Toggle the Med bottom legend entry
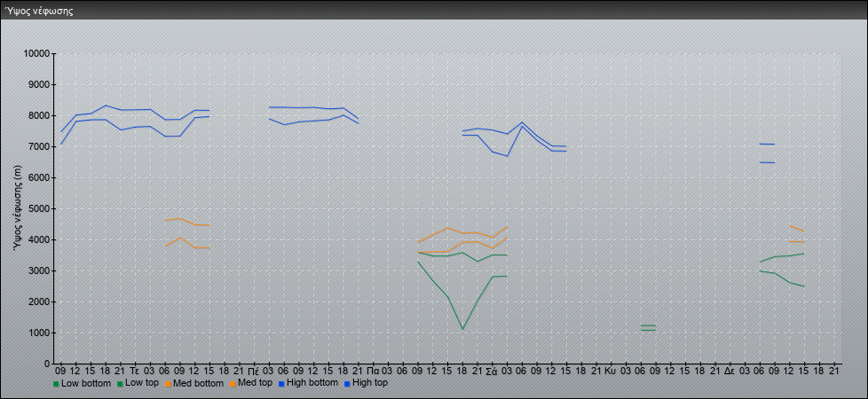 [193, 383]
